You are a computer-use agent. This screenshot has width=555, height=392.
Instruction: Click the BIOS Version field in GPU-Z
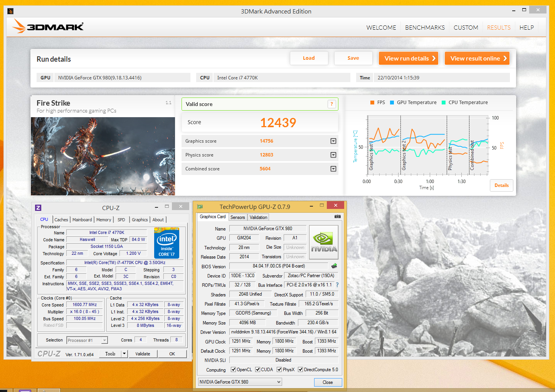tap(279, 266)
